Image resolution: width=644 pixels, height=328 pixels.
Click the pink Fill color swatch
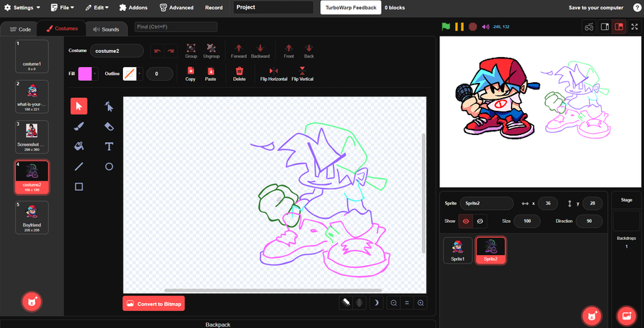tap(85, 74)
